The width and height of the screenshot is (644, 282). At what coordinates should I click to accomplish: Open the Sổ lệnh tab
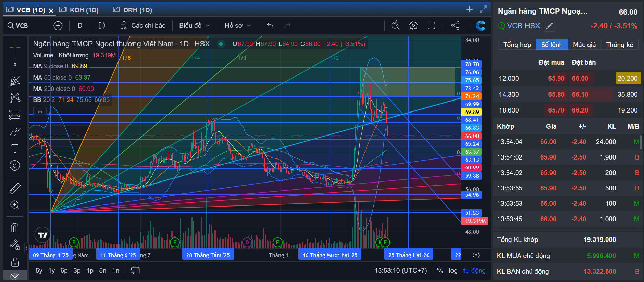[552, 45]
